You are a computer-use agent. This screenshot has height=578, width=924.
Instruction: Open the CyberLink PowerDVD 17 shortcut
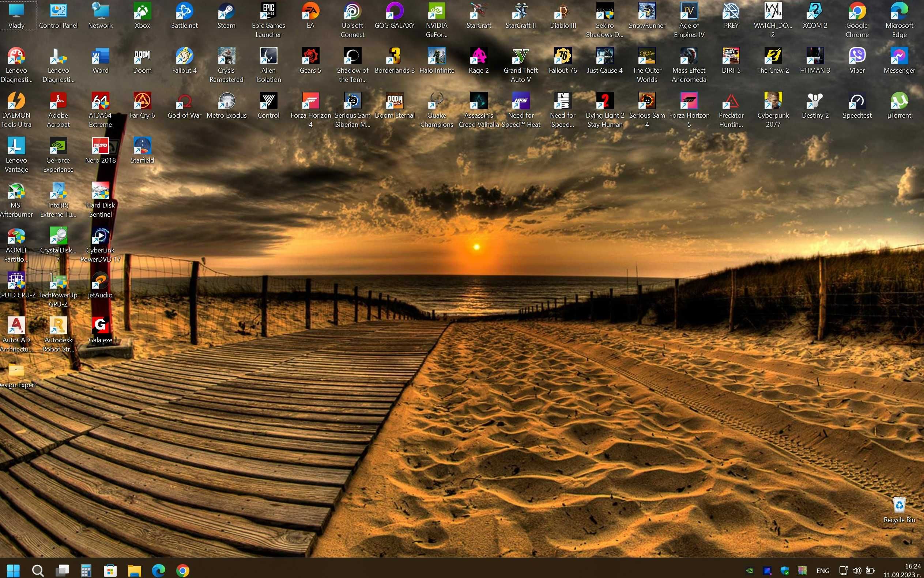100,245
